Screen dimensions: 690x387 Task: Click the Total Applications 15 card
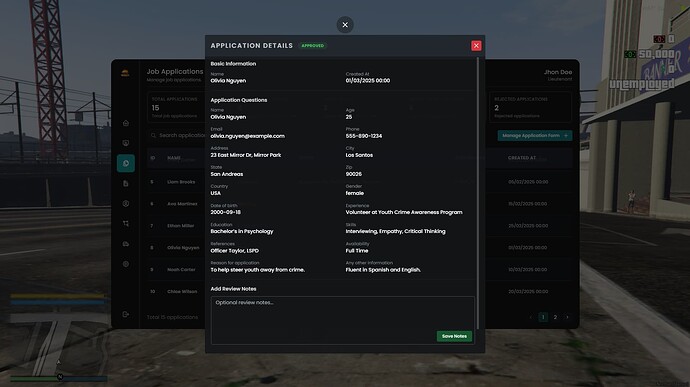coord(176,107)
